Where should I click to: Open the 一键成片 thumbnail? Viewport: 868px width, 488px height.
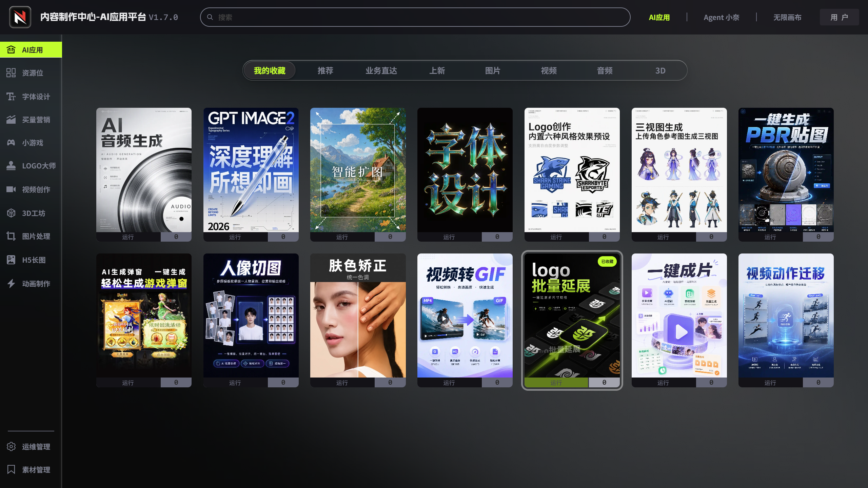pos(679,316)
